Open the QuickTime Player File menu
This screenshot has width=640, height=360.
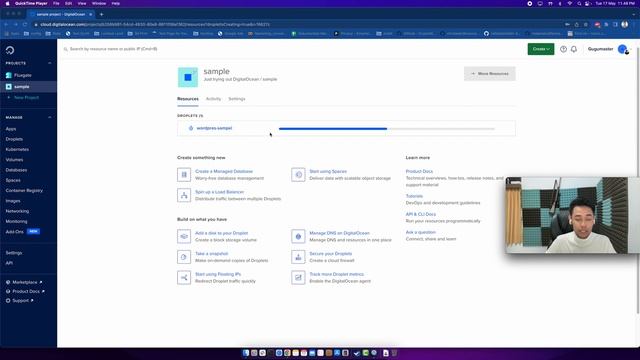coord(56,3)
